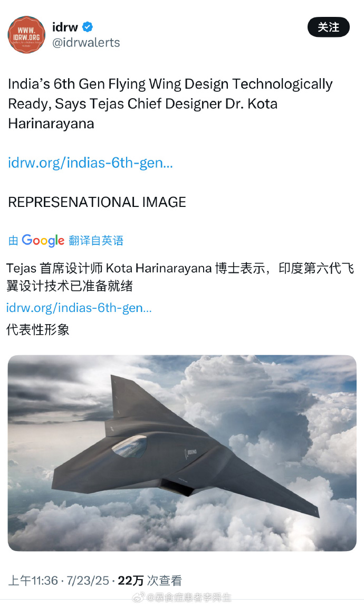Screen dimensions: 364x606
Task: Click the idrw display name
Action: (x=65, y=27)
